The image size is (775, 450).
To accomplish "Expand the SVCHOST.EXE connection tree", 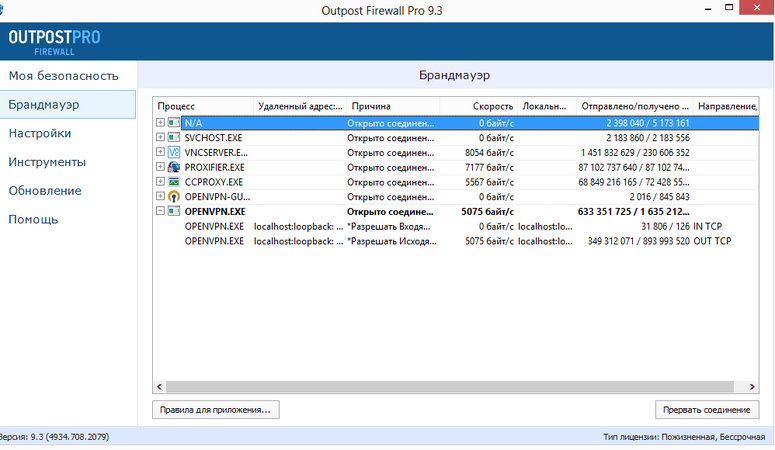I will pyautogui.click(x=160, y=137).
